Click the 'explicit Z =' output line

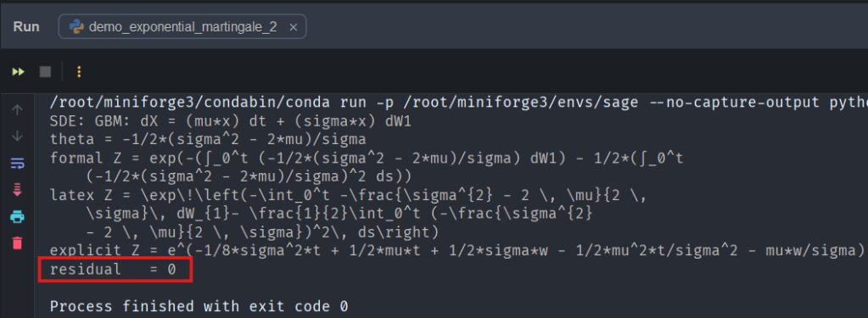tap(458, 250)
